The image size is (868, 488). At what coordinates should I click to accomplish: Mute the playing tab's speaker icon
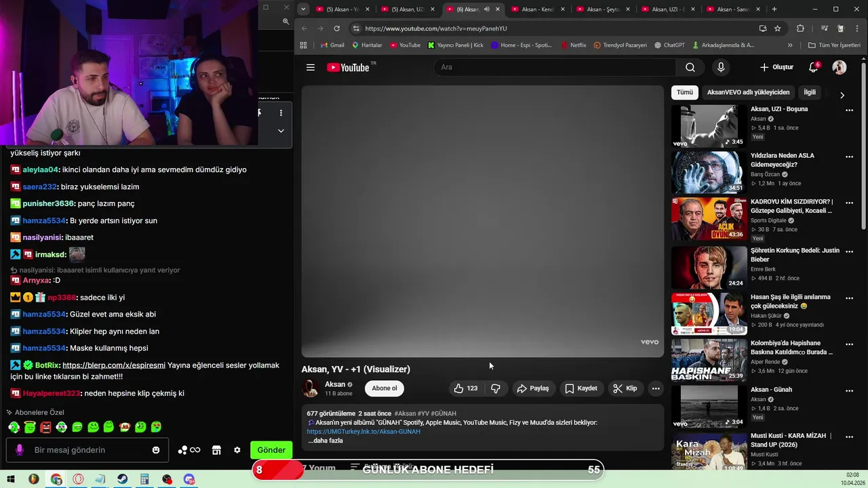coord(486,9)
